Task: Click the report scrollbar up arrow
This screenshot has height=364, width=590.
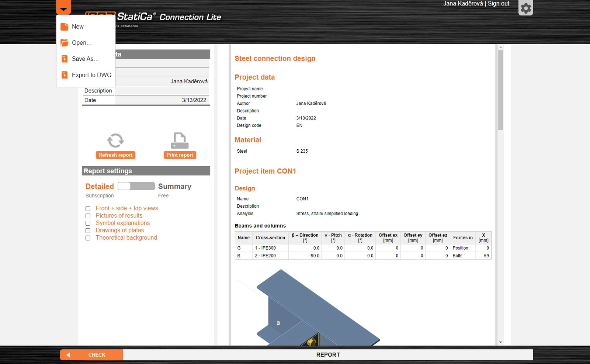Action: tap(500, 48)
